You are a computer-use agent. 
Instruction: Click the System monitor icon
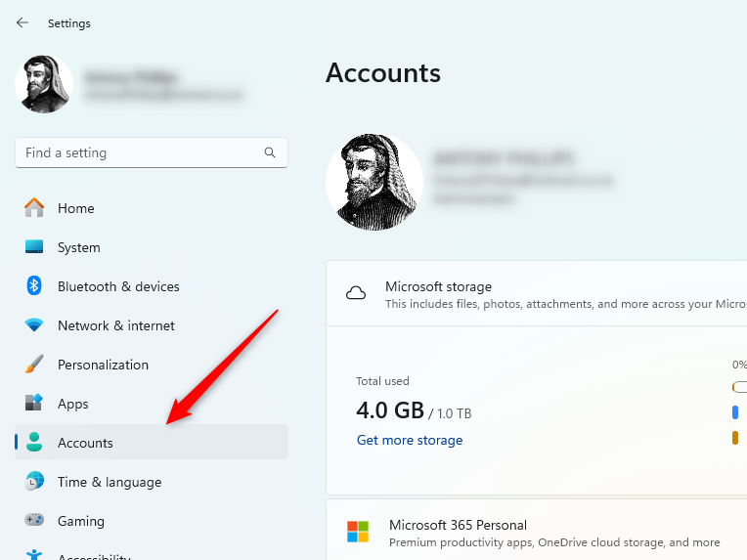tap(34, 246)
